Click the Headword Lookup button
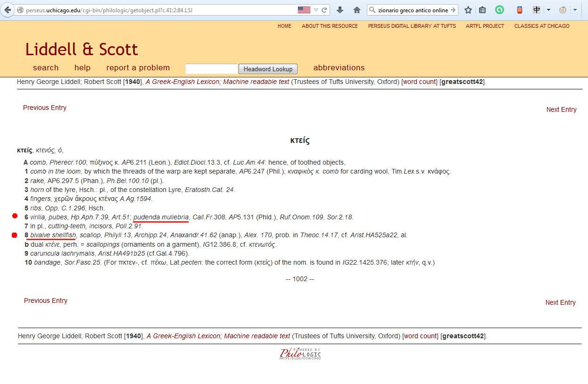 (268, 69)
